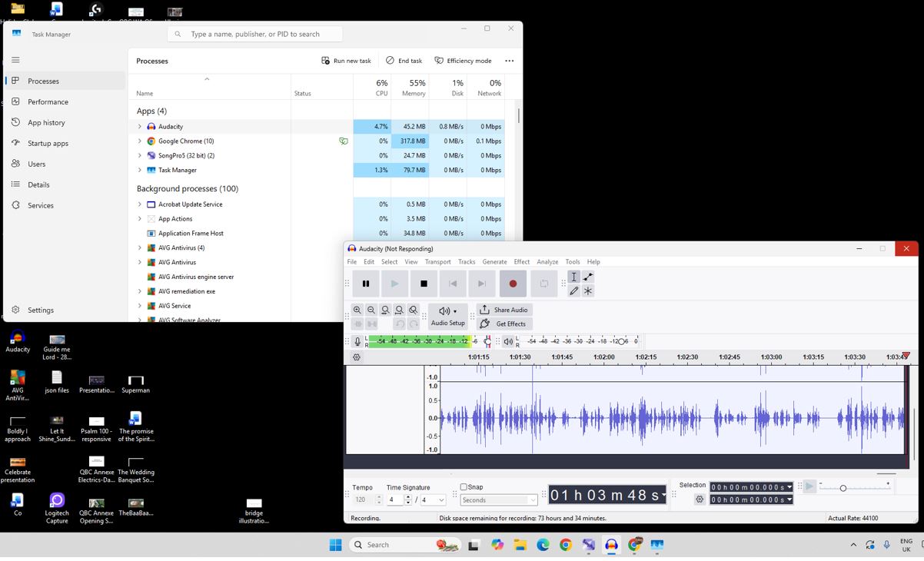
Task: Toggle Efficiency mode in Task Manager
Action: pyautogui.click(x=463, y=61)
